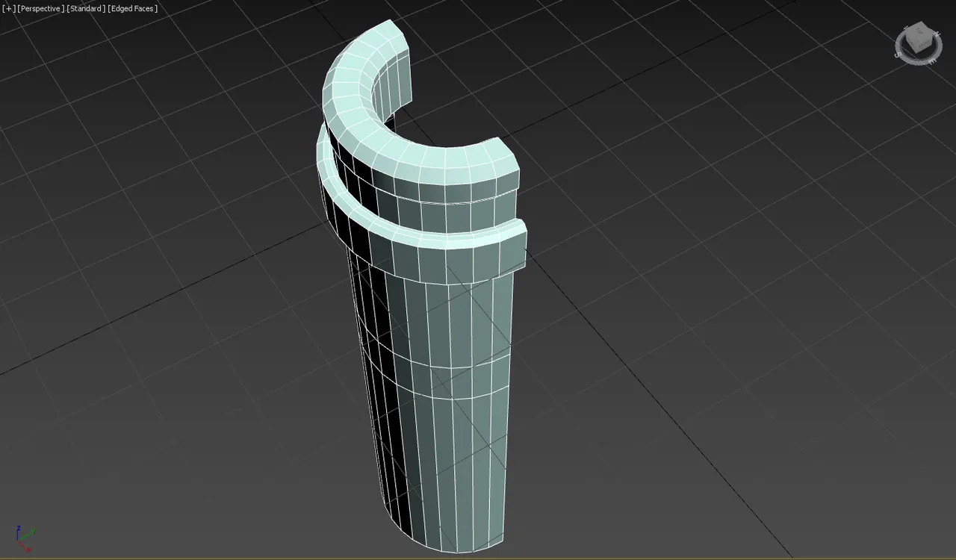Open the Standard shading label menu
This screenshot has width=956, height=560.
coord(86,8)
